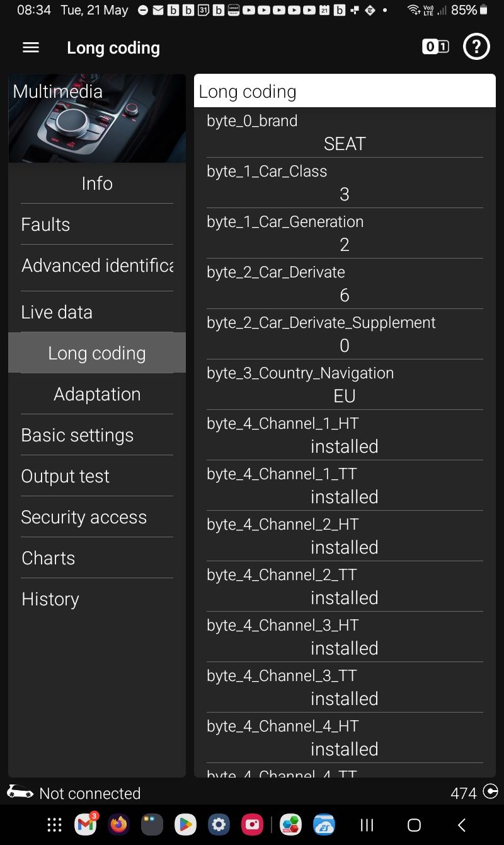
Task: Tap the car connection status icon
Action: point(20,792)
